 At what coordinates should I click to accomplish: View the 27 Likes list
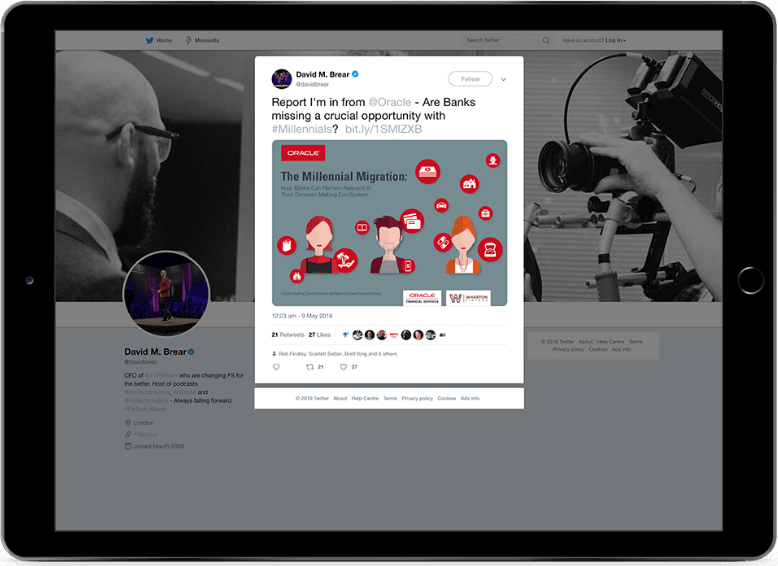(320, 335)
